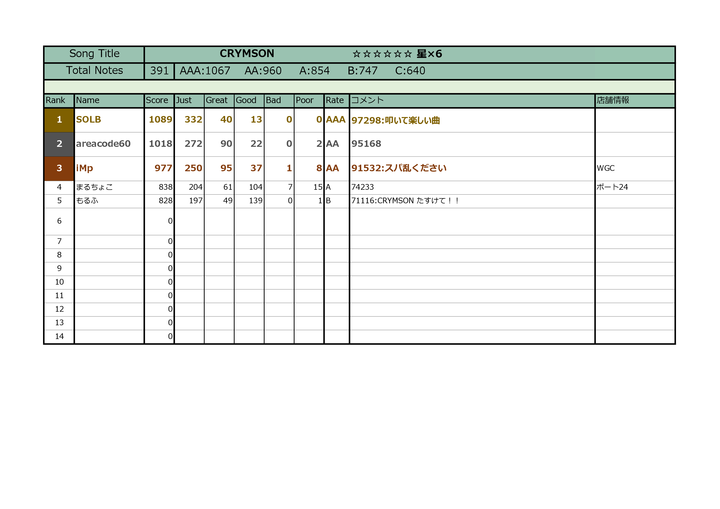Image resolution: width=720 pixels, height=509 pixels.
Task: Click the C:640 threshold text
Action: 410,71
